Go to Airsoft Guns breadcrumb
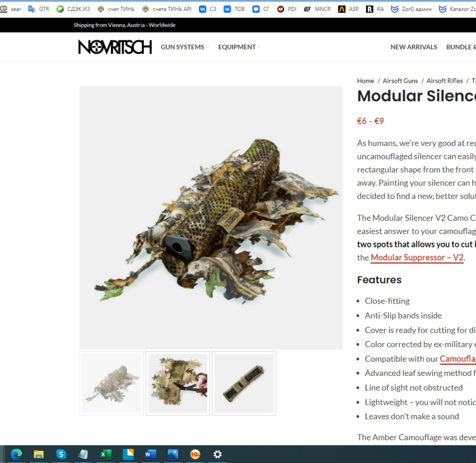The image size is (476, 463). point(400,81)
